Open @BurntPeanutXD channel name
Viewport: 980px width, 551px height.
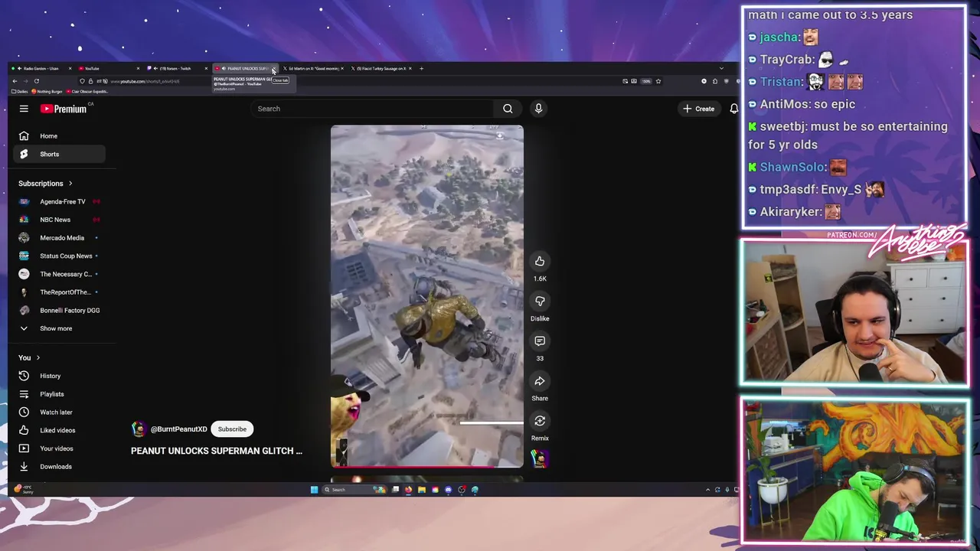(x=178, y=429)
